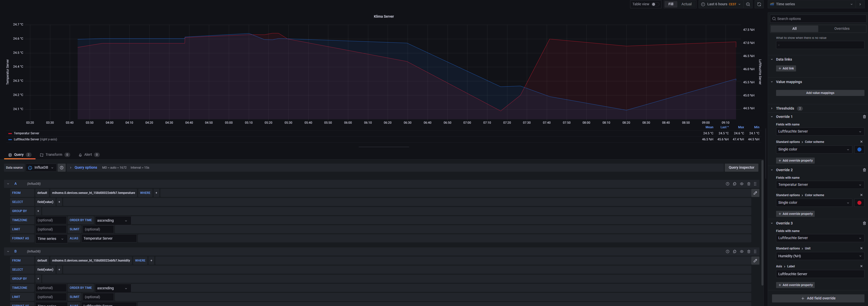Expand the Thresholds section
868x306 pixels.
785,109
